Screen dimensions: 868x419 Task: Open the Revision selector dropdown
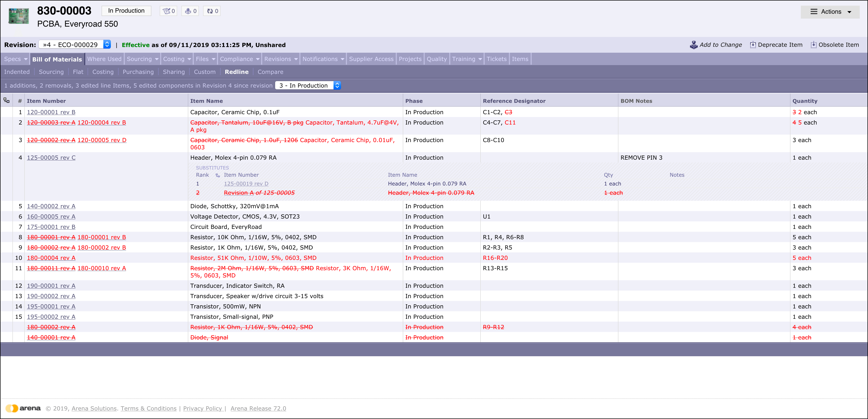(75, 44)
